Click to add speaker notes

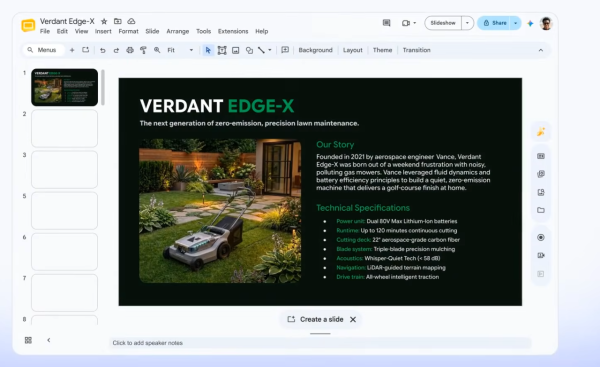(x=320, y=343)
